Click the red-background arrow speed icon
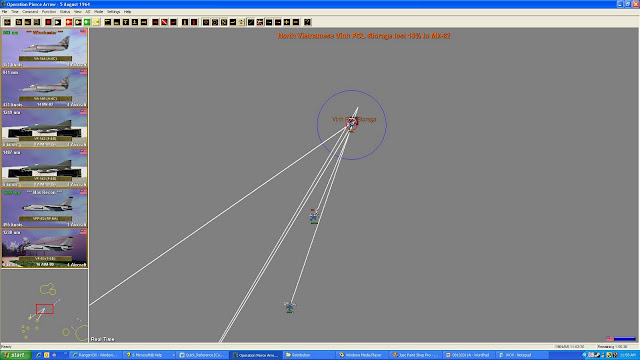The image size is (640, 360). tap(69, 22)
